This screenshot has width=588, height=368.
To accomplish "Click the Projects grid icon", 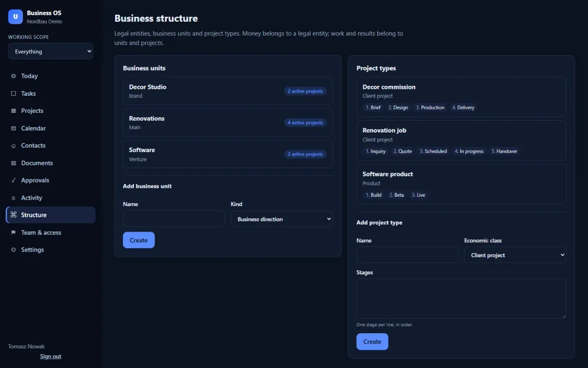I will point(13,111).
